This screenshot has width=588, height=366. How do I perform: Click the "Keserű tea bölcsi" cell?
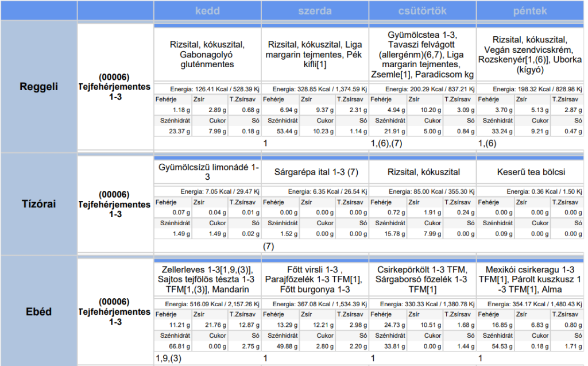529,172
